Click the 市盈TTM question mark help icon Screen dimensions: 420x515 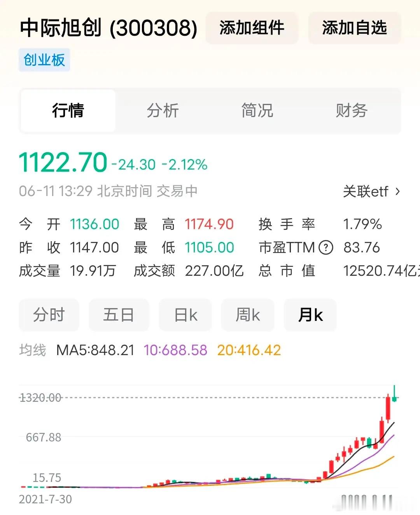tap(326, 247)
